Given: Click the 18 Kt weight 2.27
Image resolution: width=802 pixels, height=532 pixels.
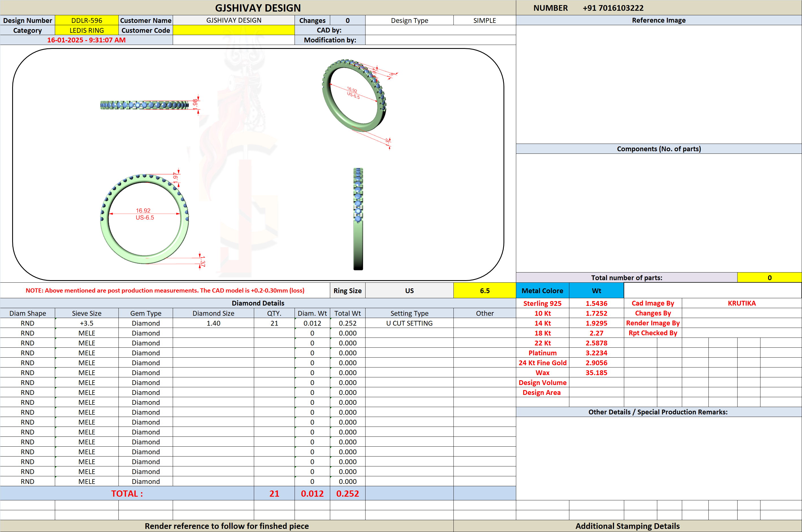Looking at the screenshot, I should [x=596, y=333].
